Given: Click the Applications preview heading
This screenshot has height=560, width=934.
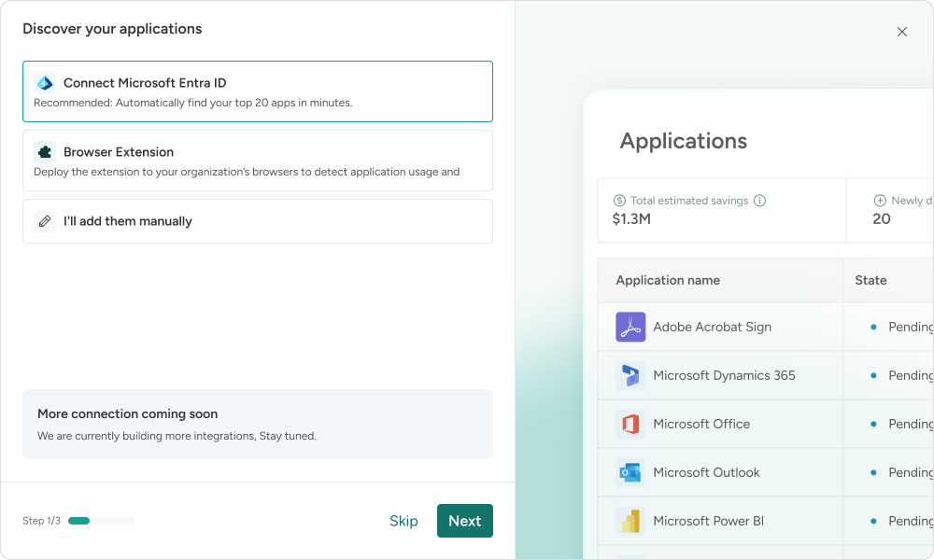Looking at the screenshot, I should 684,141.
